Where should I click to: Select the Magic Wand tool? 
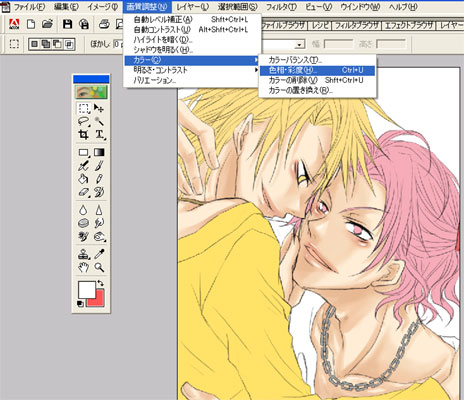click(x=99, y=121)
